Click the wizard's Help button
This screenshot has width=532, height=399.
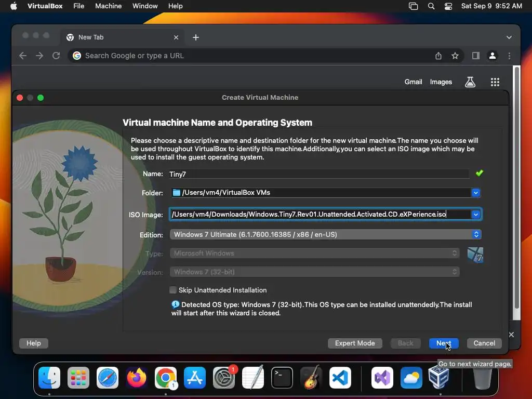coord(34,343)
